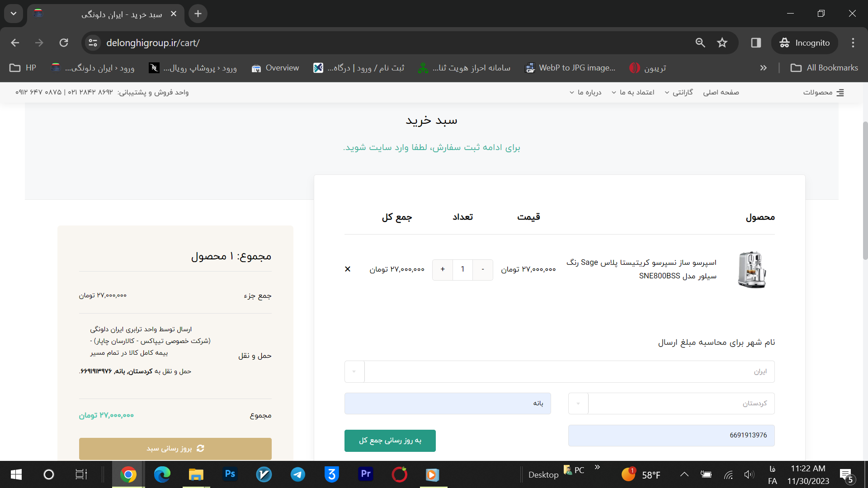
Task: Open the ایران country dropdown
Action: click(559, 372)
